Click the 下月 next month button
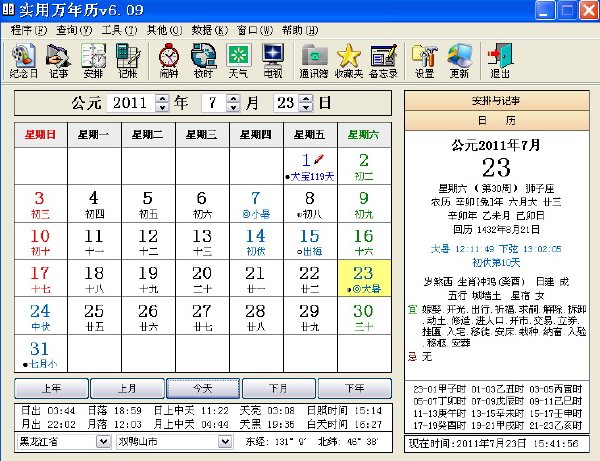This screenshot has width=600, height=461. coord(279,388)
